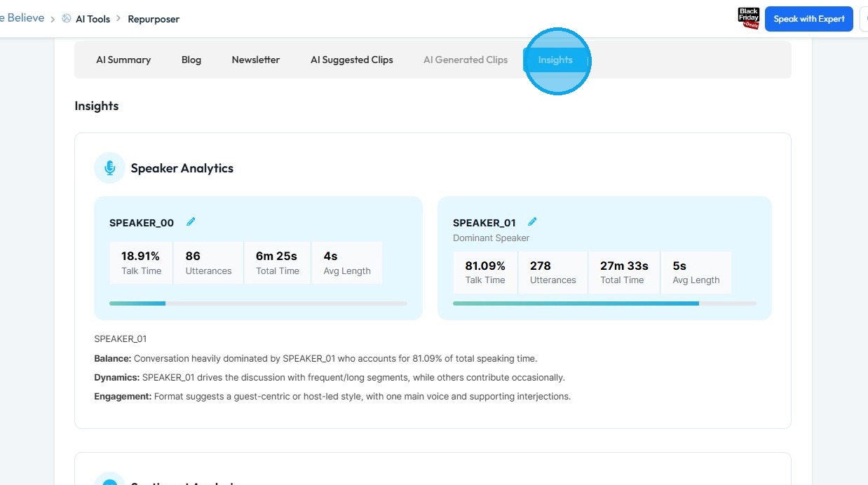Select the 18.91% Talk Time stat box
Image resolution: width=868 pixels, height=485 pixels.
click(141, 263)
